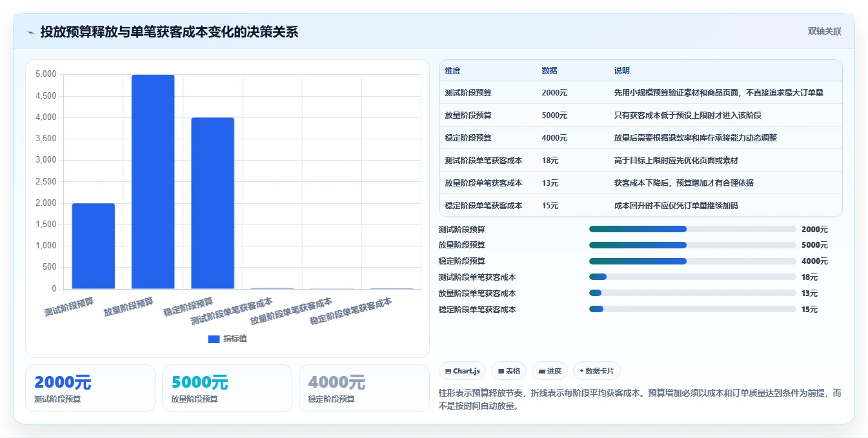Select table cell 稳定阶段预算
The width and height of the screenshot is (868, 438).
(x=468, y=138)
